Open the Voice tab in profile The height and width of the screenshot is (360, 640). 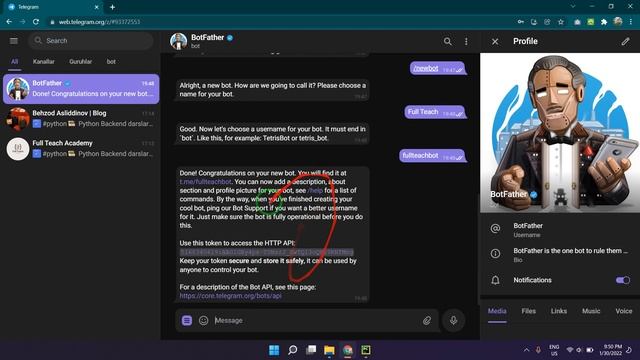(624, 311)
